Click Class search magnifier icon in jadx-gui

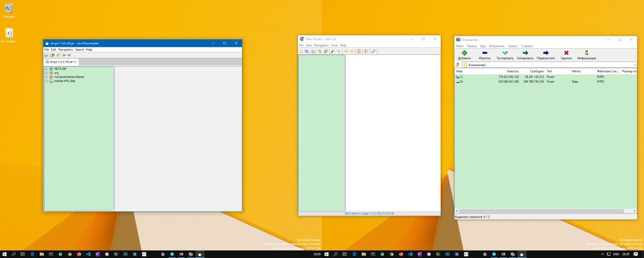[x=339, y=51]
